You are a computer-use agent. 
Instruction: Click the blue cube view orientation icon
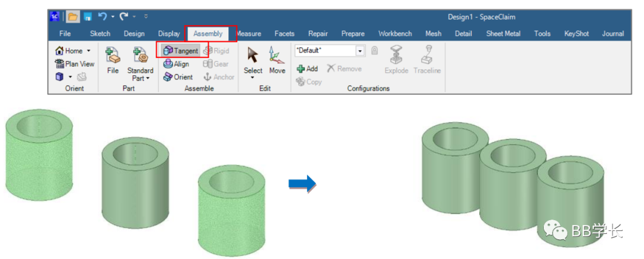(x=60, y=77)
